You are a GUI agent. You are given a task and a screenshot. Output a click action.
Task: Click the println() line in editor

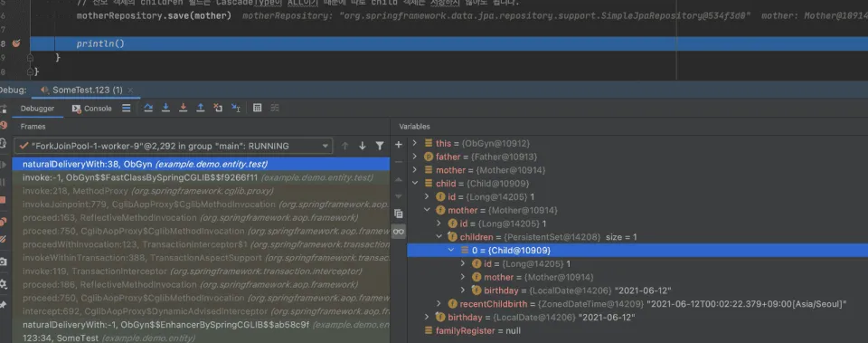click(x=449, y=43)
